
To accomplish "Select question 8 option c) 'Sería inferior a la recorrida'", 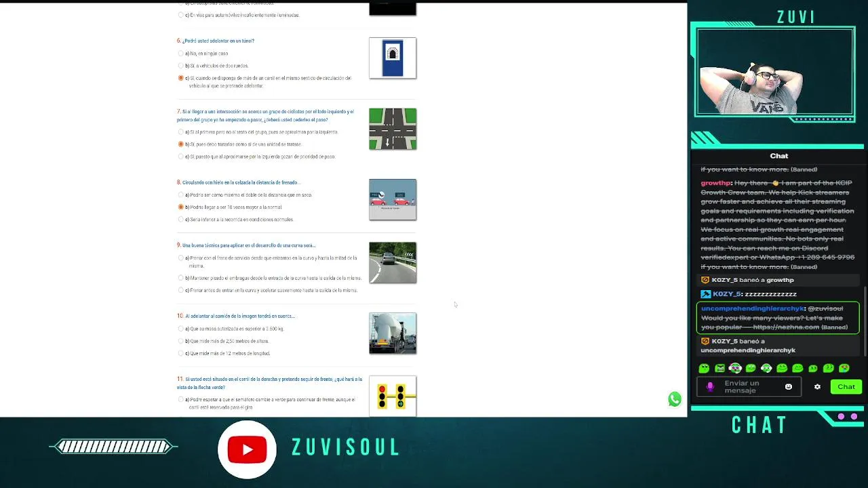I will (180, 220).
